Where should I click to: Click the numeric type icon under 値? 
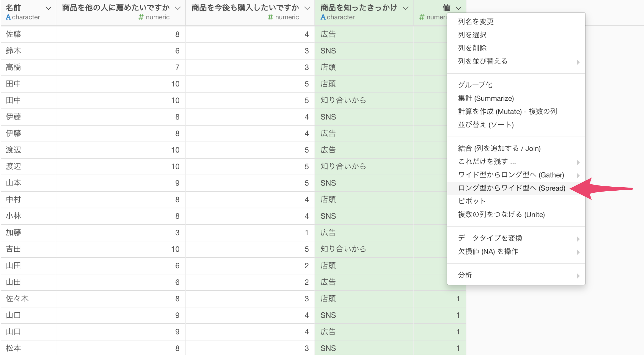[x=422, y=17]
